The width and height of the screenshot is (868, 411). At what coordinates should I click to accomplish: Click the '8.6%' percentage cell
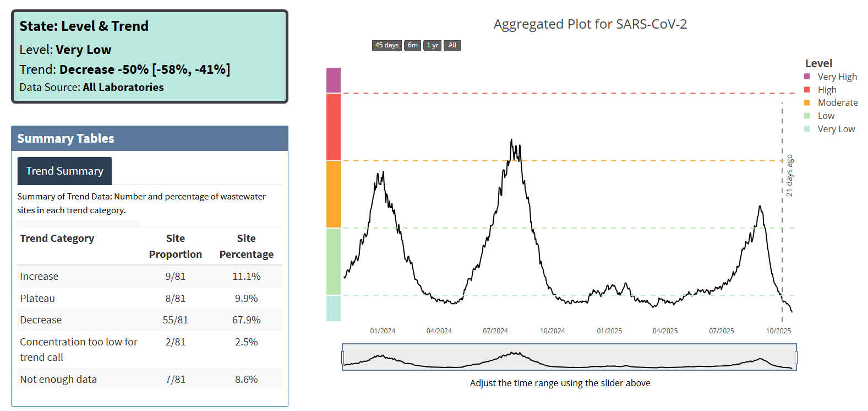pyautogui.click(x=247, y=380)
